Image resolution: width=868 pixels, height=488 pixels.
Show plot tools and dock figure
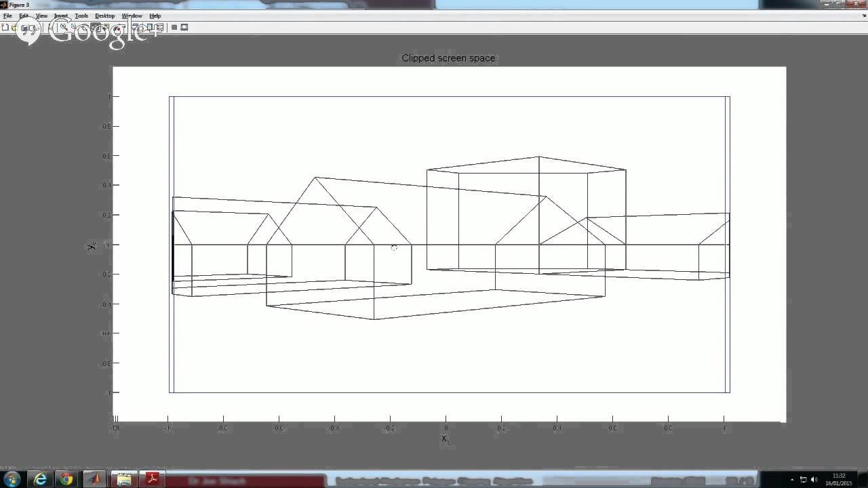[184, 27]
